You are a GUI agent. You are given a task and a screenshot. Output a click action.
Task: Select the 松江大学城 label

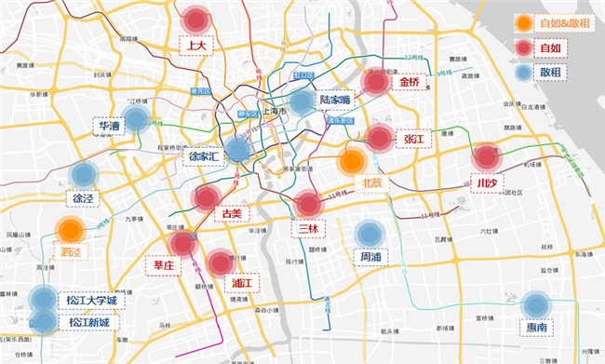pos(92,301)
